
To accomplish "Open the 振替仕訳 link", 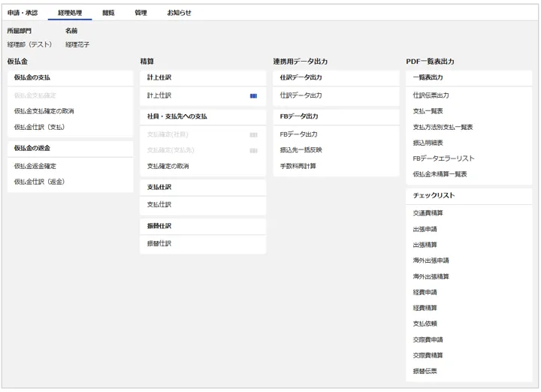I will pyautogui.click(x=159, y=244).
